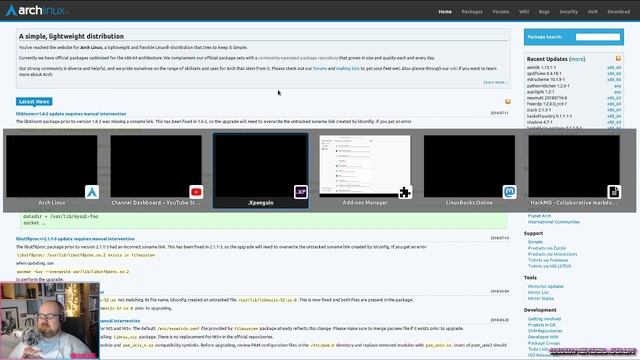The height and width of the screenshot is (360, 640).
Task: Switch to Channel Dashboard YouTube window thumbnail
Action: click(x=156, y=166)
